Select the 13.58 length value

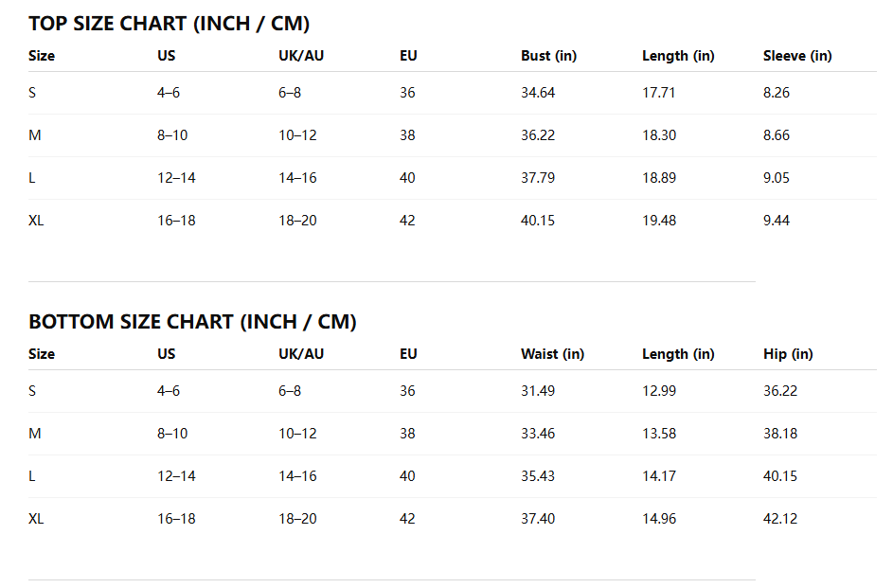(659, 434)
